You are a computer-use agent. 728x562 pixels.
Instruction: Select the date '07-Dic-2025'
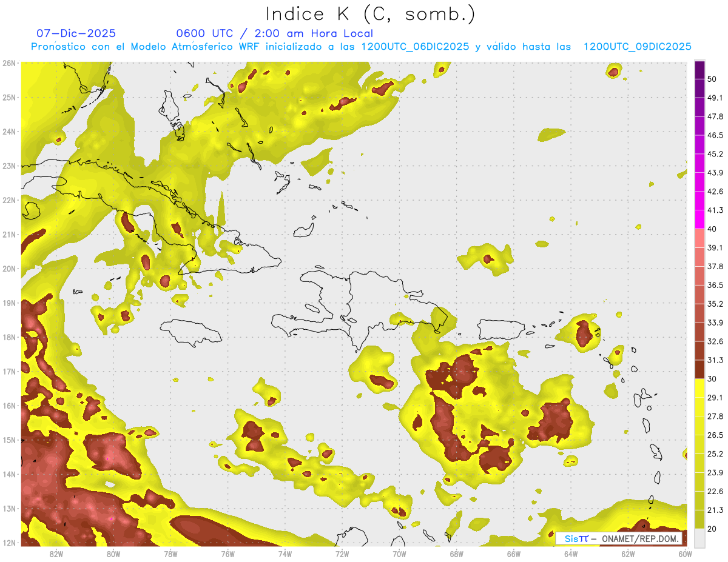(x=76, y=33)
